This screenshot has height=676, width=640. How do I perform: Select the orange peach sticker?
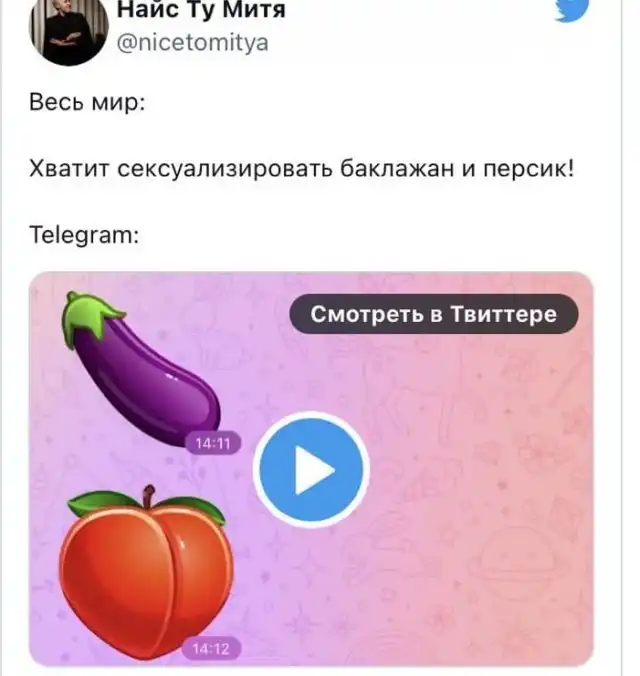(x=146, y=572)
